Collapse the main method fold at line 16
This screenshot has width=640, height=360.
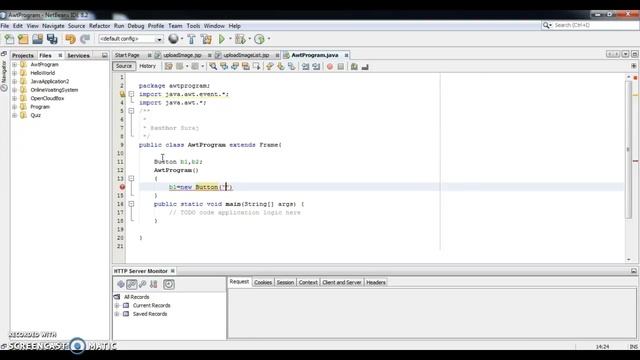(x=131, y=204)
